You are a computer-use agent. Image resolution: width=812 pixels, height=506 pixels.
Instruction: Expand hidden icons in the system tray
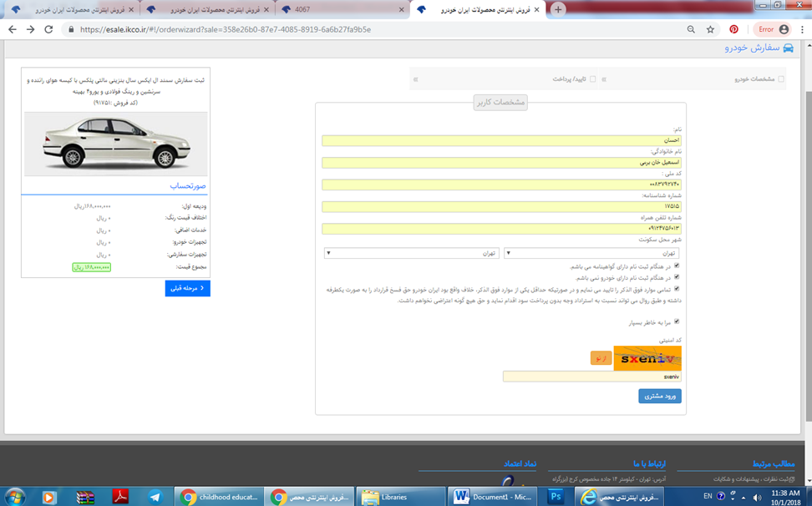(x=743, y=497)
